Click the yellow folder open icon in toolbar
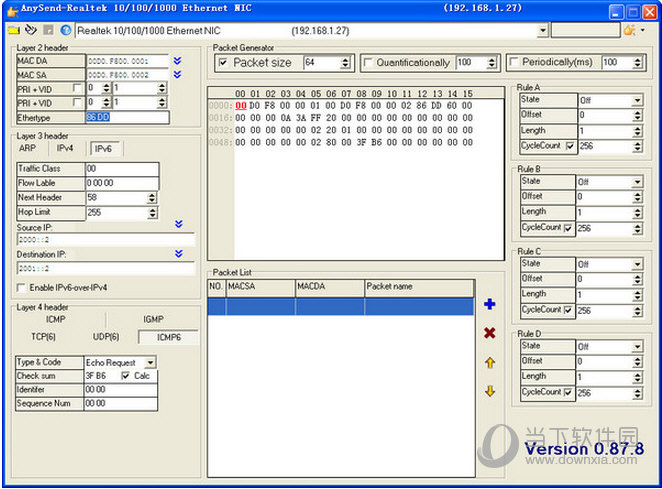Viewport: 662px width, 489px height. 14,30
